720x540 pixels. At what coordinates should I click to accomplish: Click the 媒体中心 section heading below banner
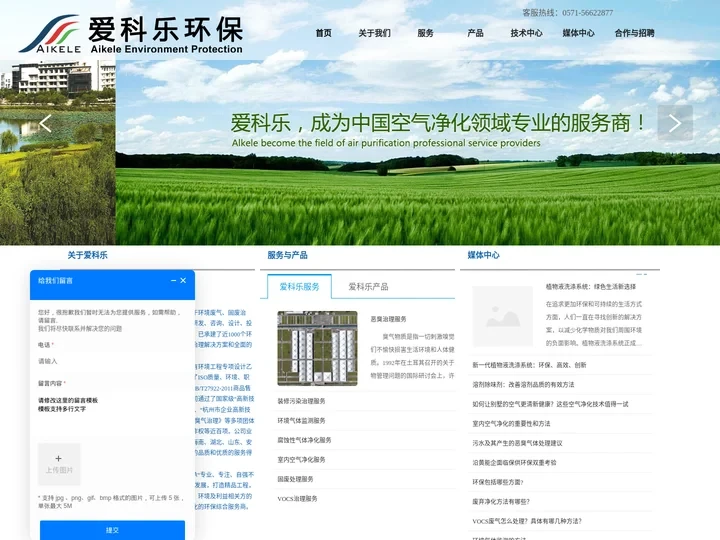tap(484, 255)
